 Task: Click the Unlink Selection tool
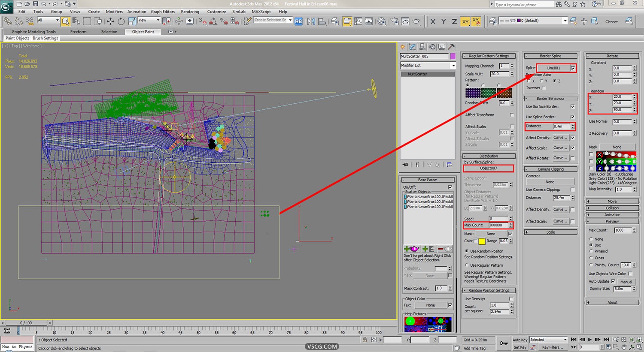click(x=18, y=21)
